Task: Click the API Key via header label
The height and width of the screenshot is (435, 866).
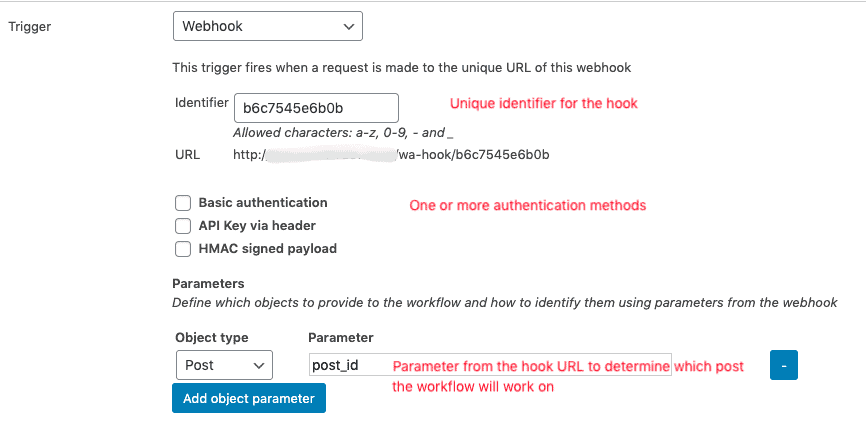Action: pyautogui.click(x=257, y=226)
